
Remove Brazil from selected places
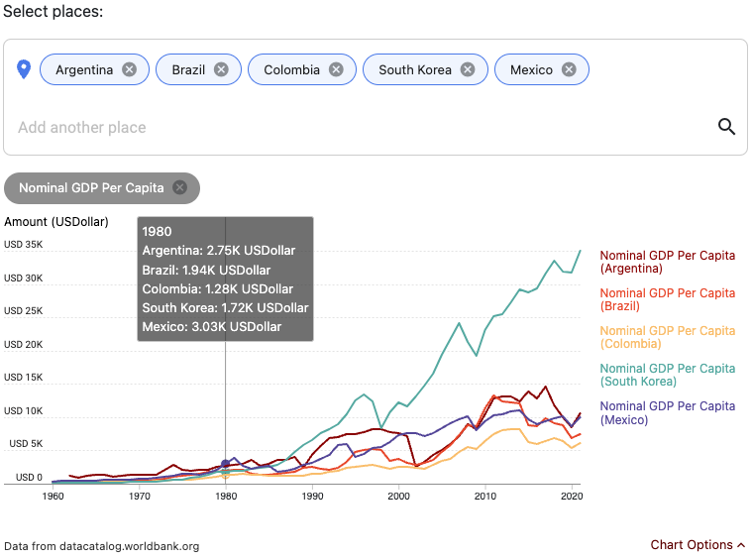pos(221,69)
